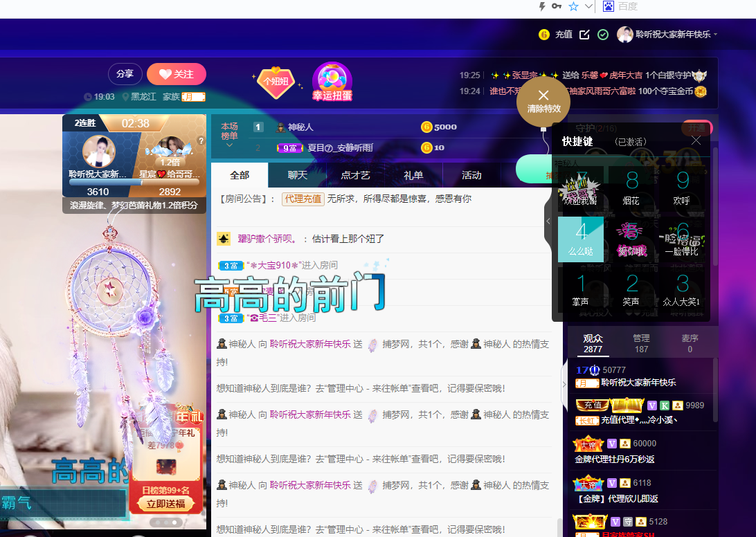This screenshot has width=756, height=537.
Task: Trigger shortcut 2 笑声 laughter
Action: pos(631,290)
